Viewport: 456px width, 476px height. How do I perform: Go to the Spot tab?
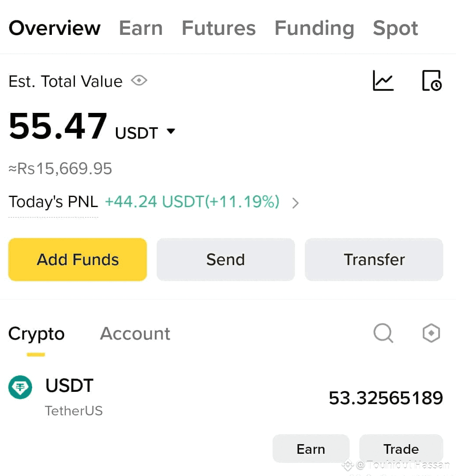(x=395, y=29)
